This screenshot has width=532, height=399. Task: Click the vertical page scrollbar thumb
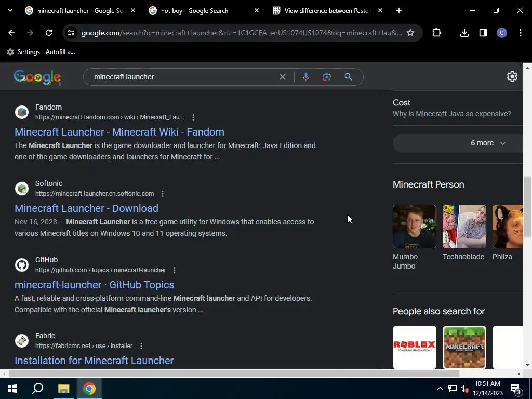click(x=527, y=207)
